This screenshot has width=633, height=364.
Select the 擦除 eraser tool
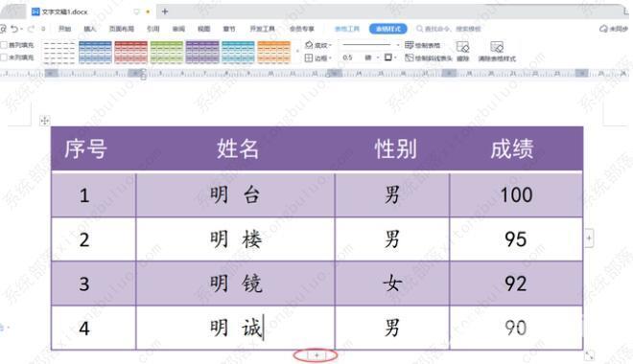(462, 52)
